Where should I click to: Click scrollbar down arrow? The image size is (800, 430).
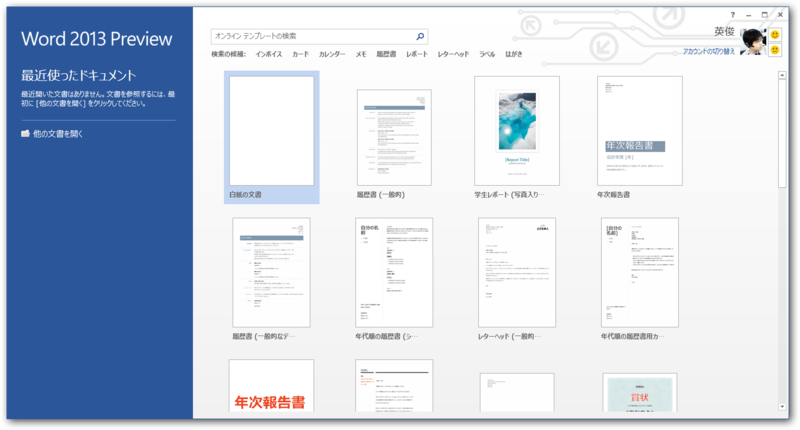point(782,407)
